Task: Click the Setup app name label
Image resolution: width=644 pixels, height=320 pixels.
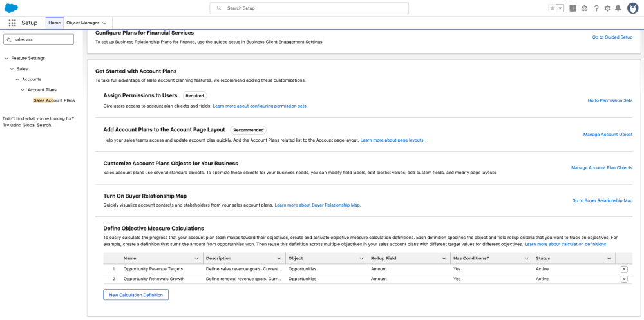Action: click(30, 23)
